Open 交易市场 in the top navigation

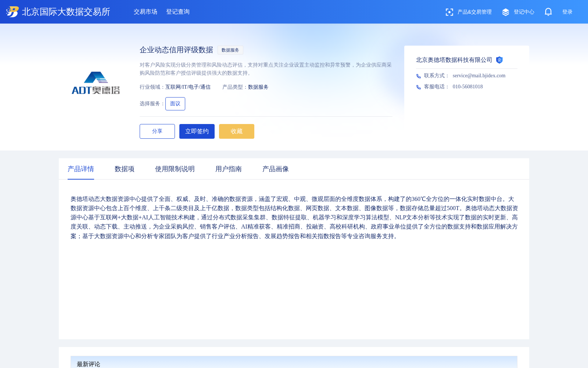[x=146, y=12]
